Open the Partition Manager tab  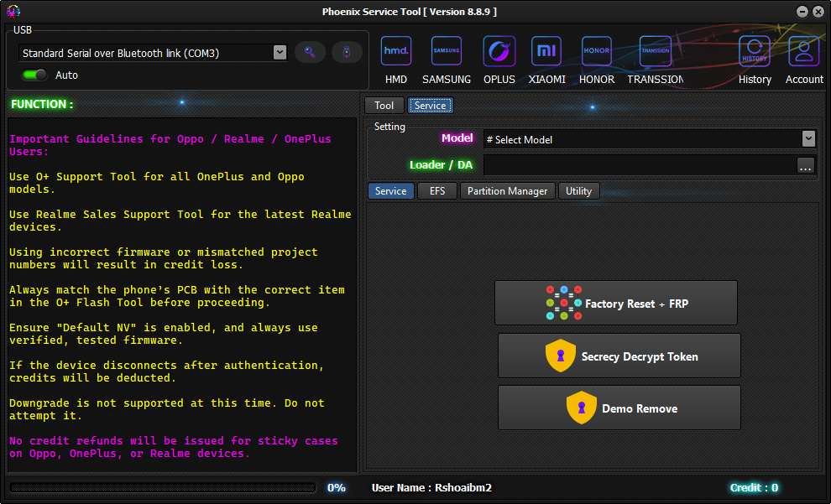click(508, 191)
